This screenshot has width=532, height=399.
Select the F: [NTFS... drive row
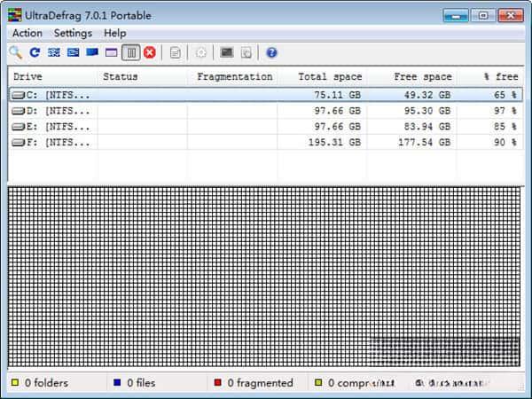tap(266, 142)
